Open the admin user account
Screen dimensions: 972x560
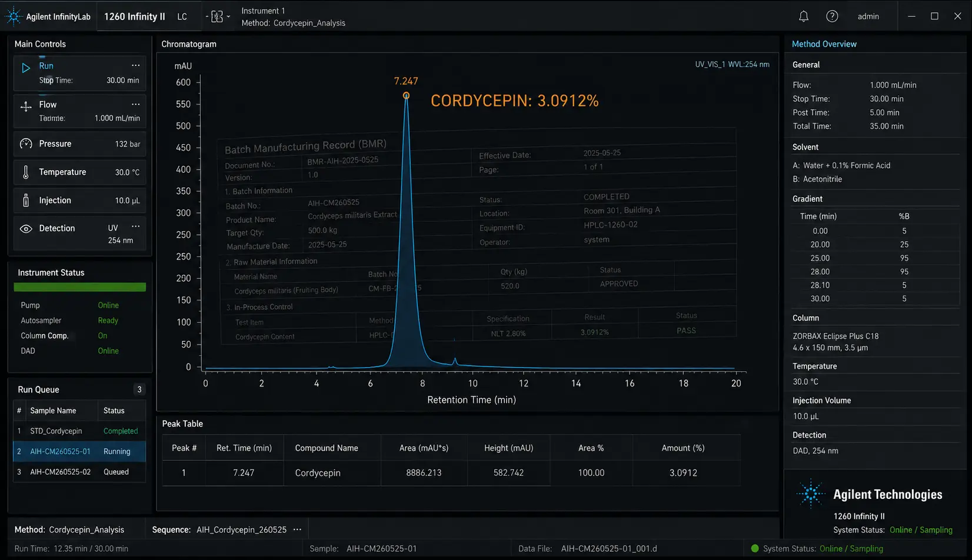tap(868, 16)
